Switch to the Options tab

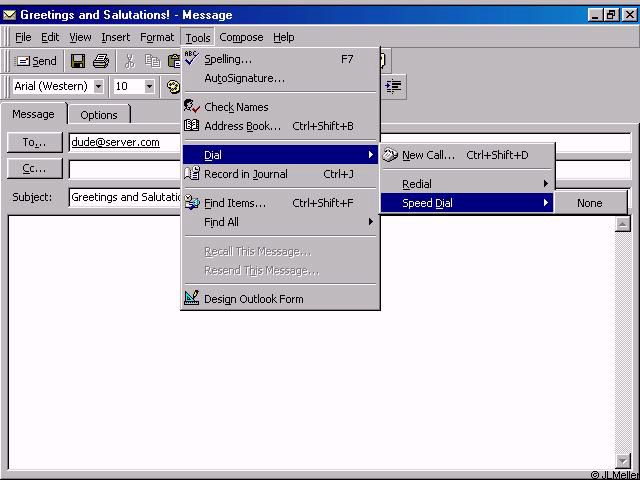click(x=99, y=115)
